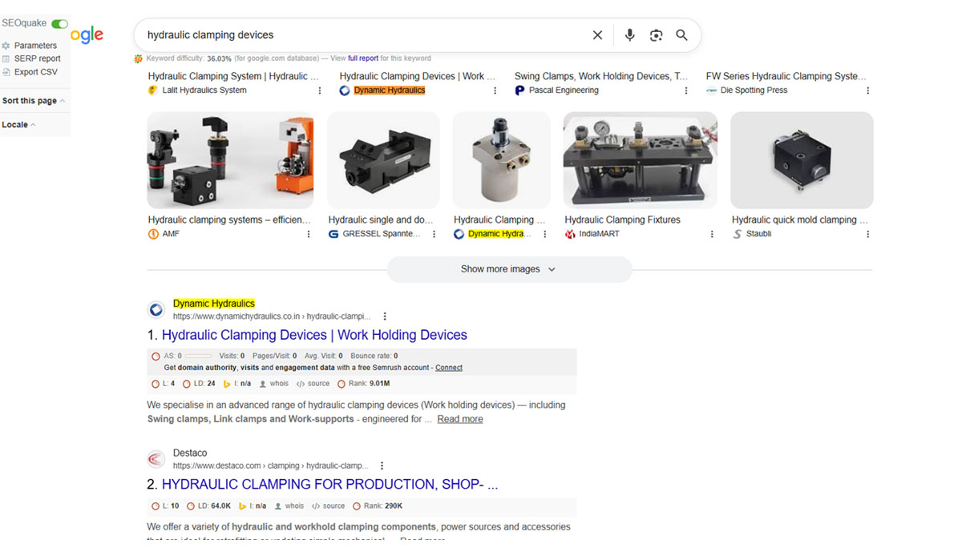
Task: Click the LD: 24 parameter
Action: [x=200, y=384]
